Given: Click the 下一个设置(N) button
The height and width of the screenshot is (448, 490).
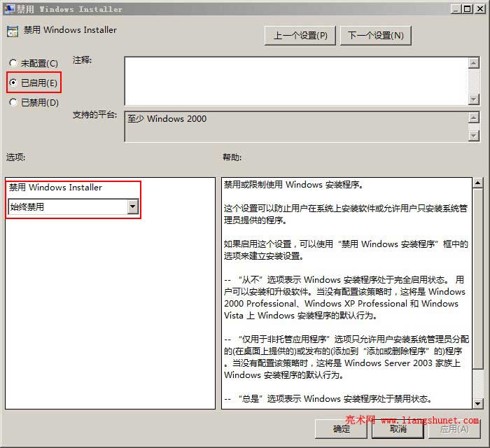Looking at the screenshot, I should (x=375, y=36).
